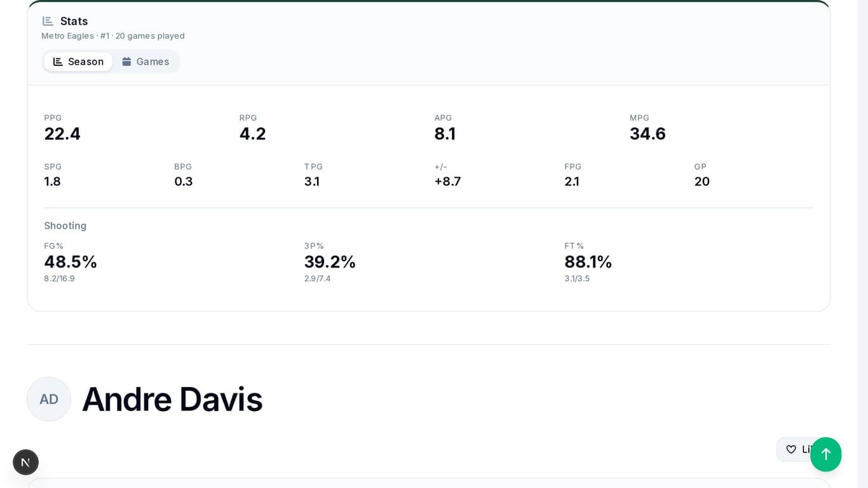
Task: Select the Andre Davis player name heading
Action: (172, 399)
